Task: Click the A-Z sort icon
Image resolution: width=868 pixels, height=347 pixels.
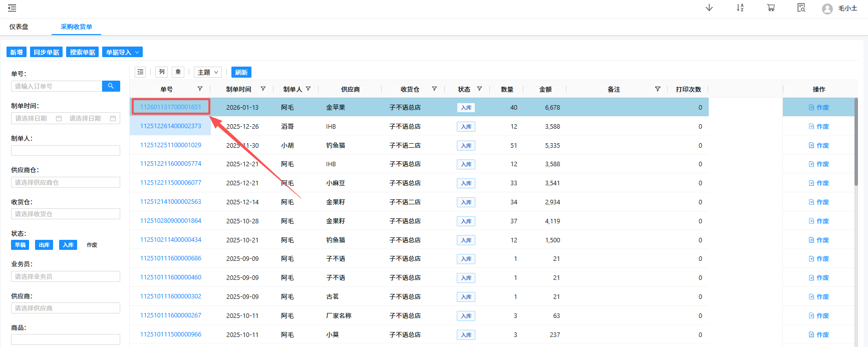Action: point(740,8)
